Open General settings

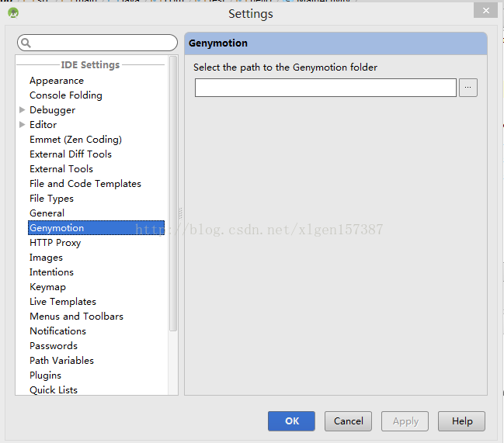(47, 213)
